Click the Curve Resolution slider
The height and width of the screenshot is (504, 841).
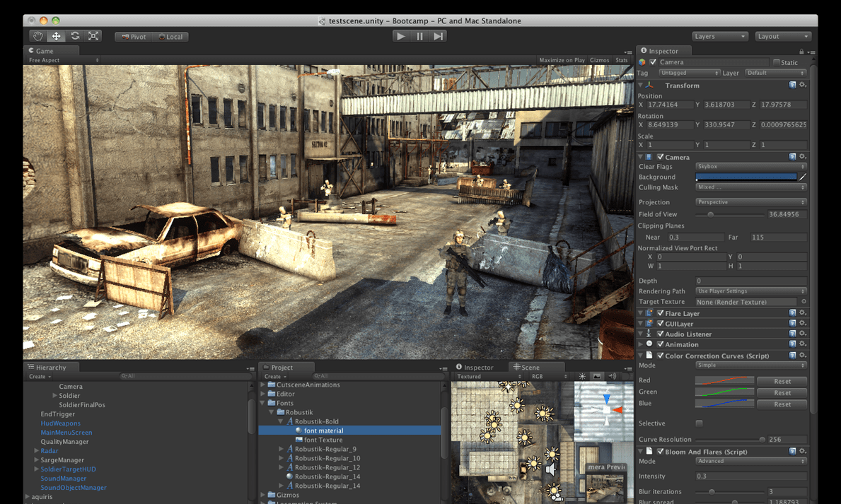(729, 440)
